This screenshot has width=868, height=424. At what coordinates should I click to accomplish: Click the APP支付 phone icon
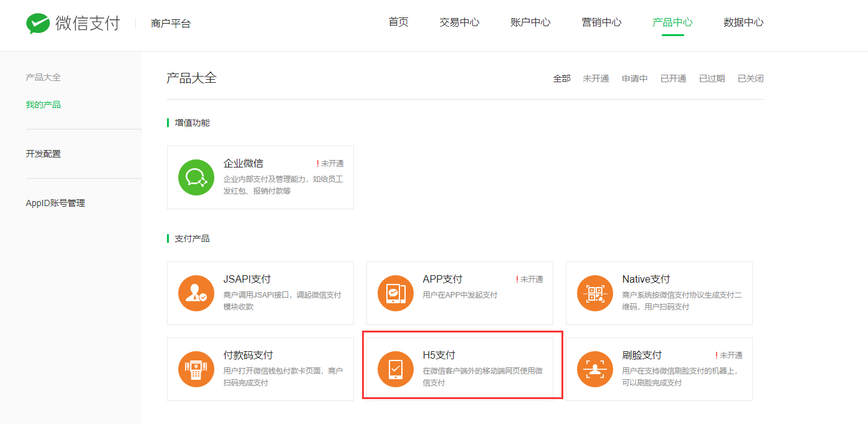click(x=396, y=293)
